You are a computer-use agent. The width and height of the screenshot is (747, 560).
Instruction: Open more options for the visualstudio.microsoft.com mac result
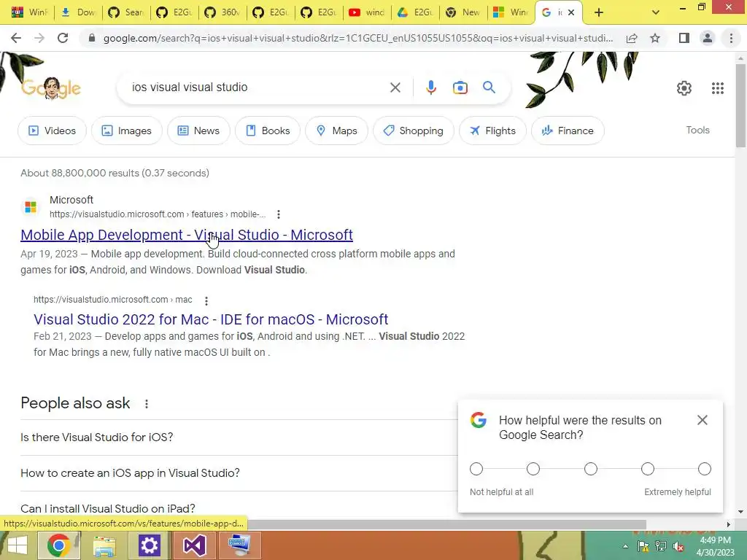click(x=206, y=301)
